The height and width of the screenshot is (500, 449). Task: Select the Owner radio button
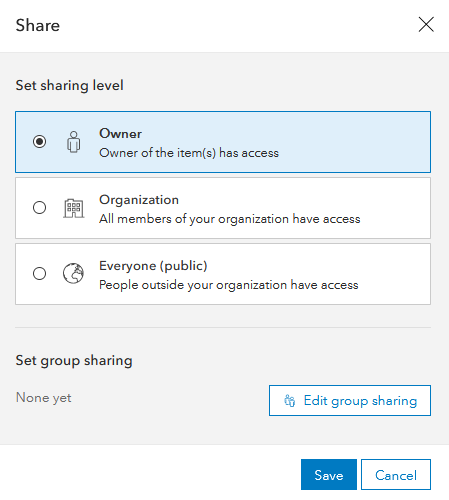pos(39,142)
